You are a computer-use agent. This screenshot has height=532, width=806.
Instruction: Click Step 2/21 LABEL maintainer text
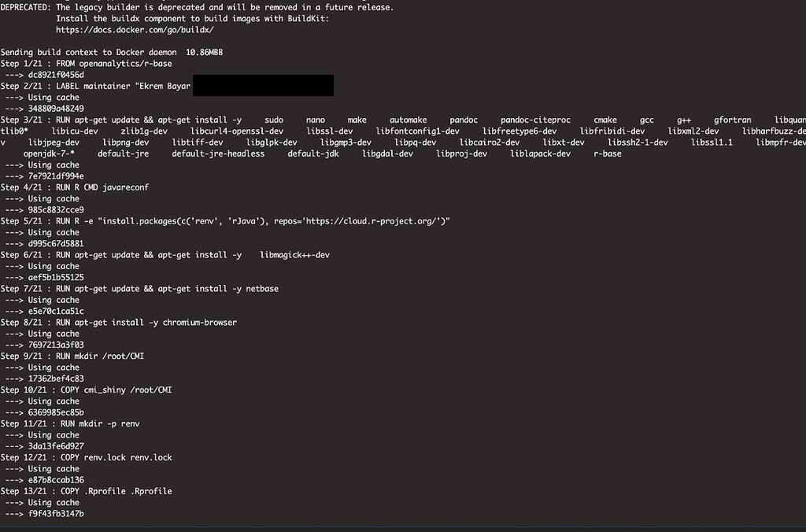(x=95, y=87)
